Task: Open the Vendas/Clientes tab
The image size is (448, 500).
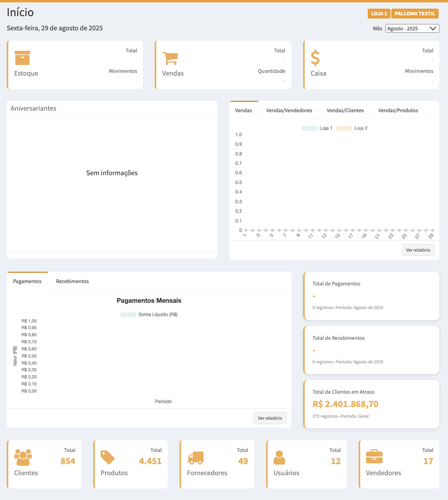Action: point(345,110)
